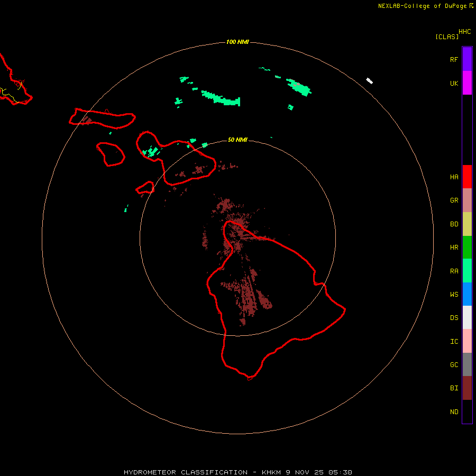The height and width of the screenshot is (476, 476).
Task: Click the GC gray legend swatch
Action: (467, 364)
